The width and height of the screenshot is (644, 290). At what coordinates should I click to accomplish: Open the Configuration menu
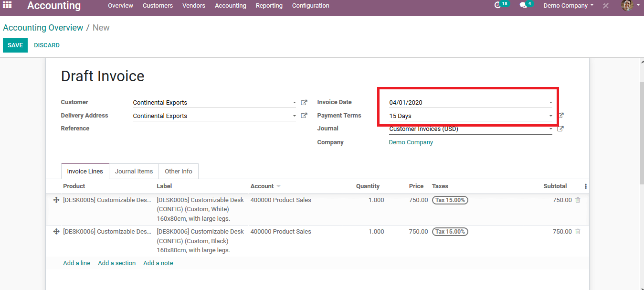point(311,6)
